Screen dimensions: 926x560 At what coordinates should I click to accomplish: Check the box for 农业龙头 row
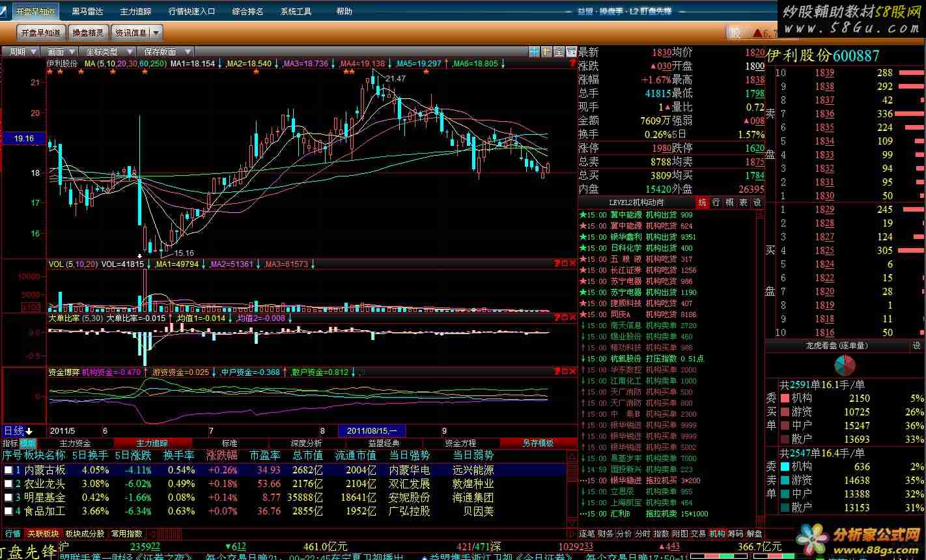8,484
